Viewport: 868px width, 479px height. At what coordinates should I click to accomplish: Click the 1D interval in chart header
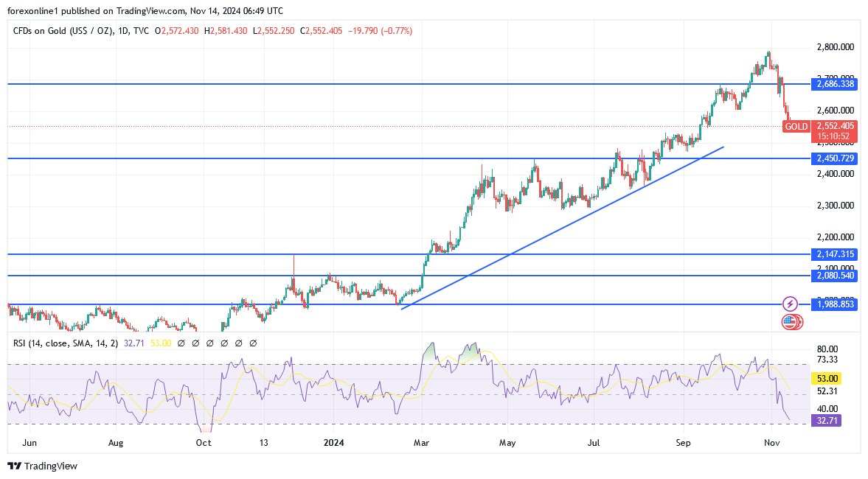pyautogui.click(x=123, y=31)
